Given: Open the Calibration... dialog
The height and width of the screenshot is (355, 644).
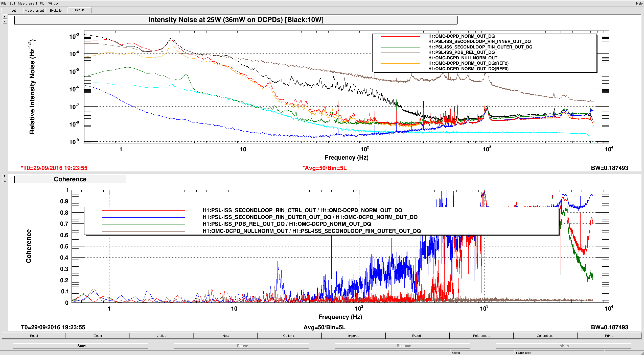Looking at the screenshot, I should tap(545, 336).
